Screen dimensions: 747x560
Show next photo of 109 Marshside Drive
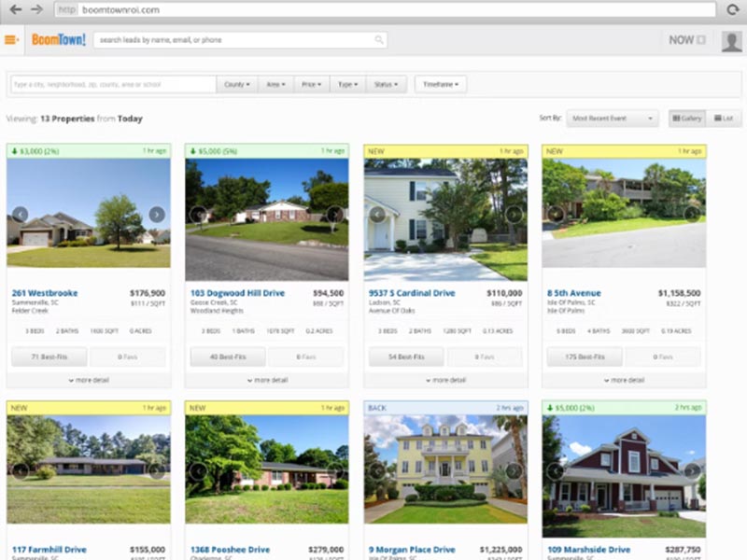(692, 471)
